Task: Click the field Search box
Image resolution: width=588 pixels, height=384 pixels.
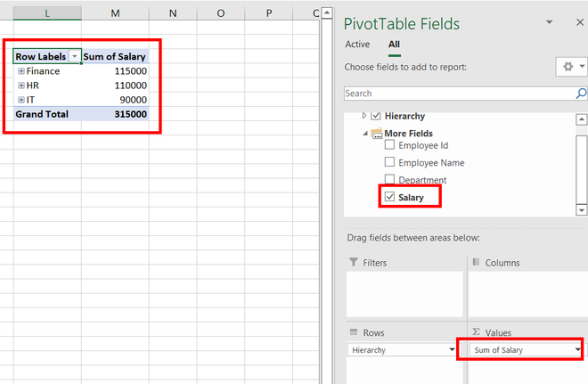Action: pos(460,94)
